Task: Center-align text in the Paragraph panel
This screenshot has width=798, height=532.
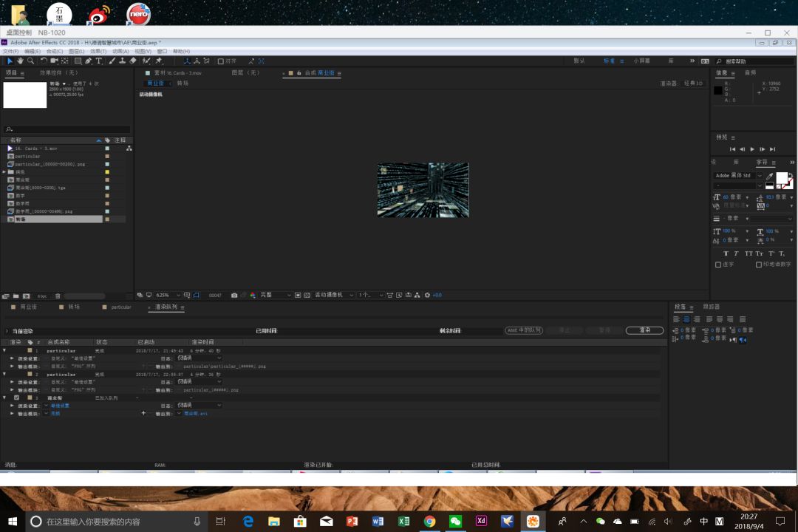Action: (686, 319)
